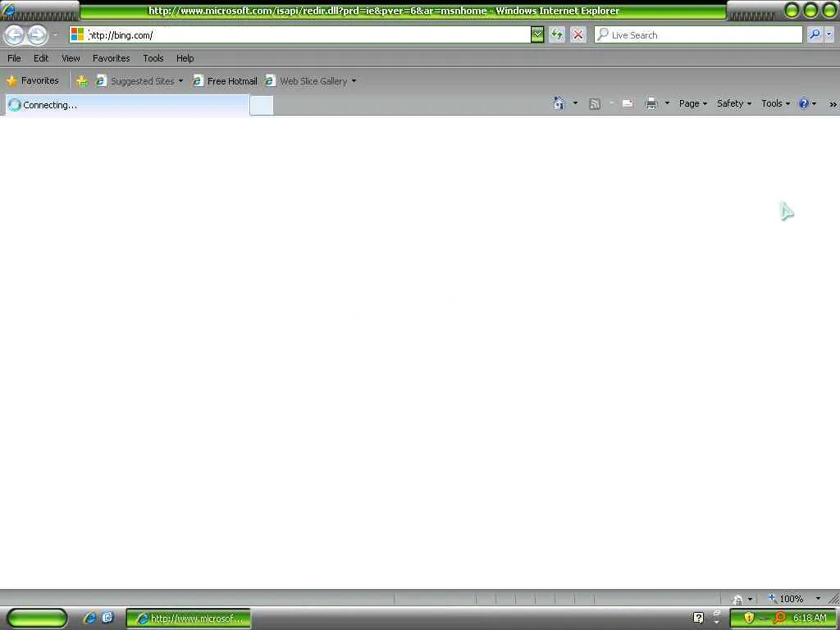Open the File menu
840x630 pixels.
tap(15, 58)
